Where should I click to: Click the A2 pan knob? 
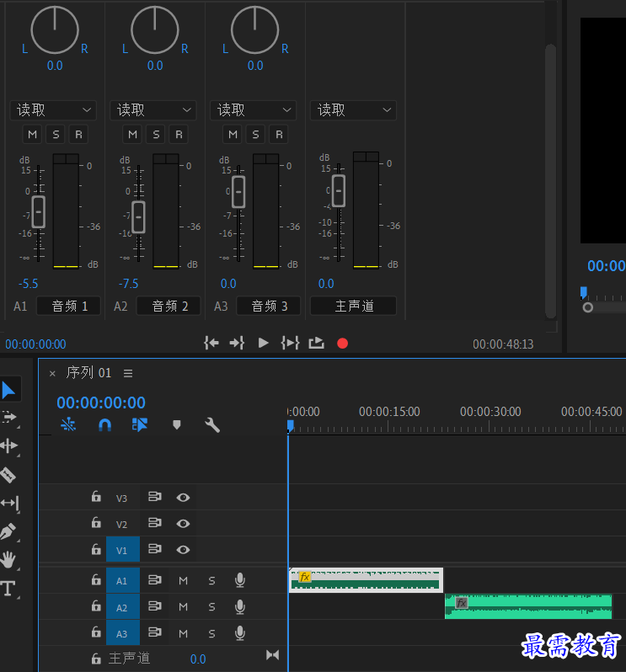[x=155, y=30]
